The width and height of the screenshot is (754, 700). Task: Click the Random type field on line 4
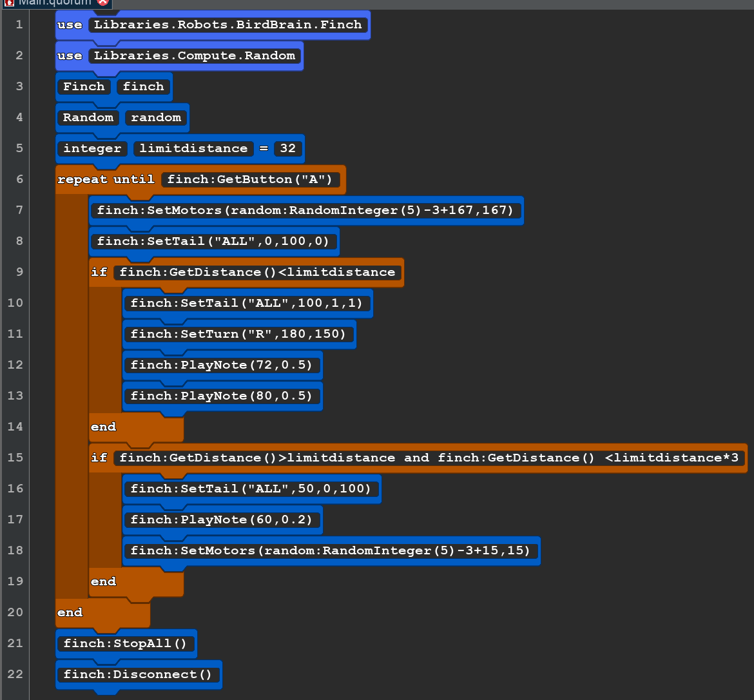[x=88, y=118]
